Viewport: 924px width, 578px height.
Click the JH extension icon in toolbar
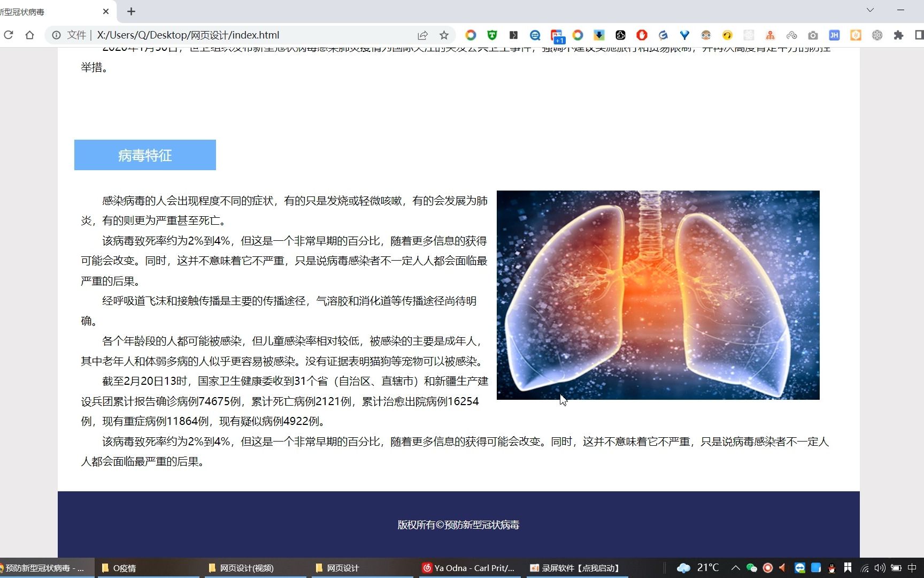[834, 35]
